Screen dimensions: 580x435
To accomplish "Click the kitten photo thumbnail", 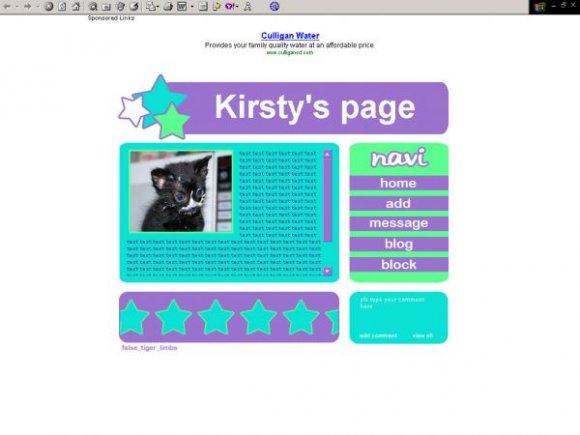I will point(181,192).
